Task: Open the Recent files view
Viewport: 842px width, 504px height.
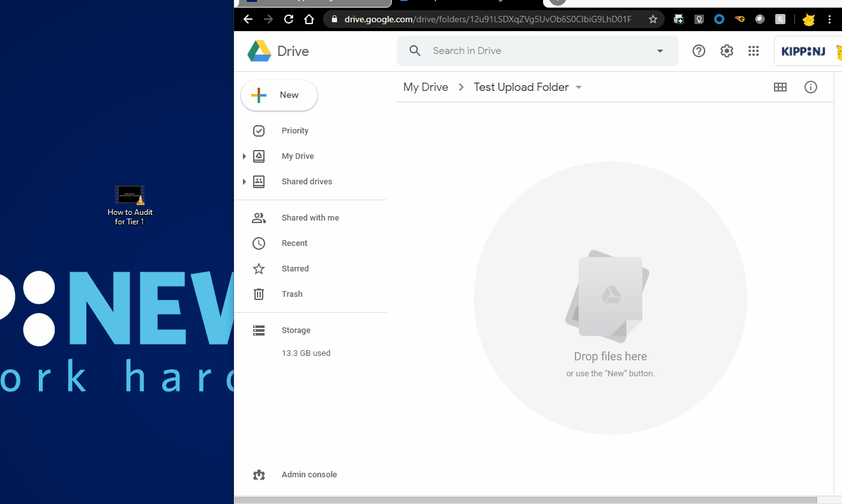Action: [x=294, y=243]
